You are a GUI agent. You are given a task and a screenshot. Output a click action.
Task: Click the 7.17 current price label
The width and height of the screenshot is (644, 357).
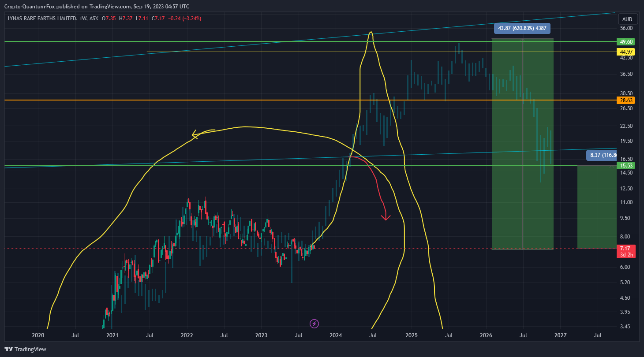point(626,251)
